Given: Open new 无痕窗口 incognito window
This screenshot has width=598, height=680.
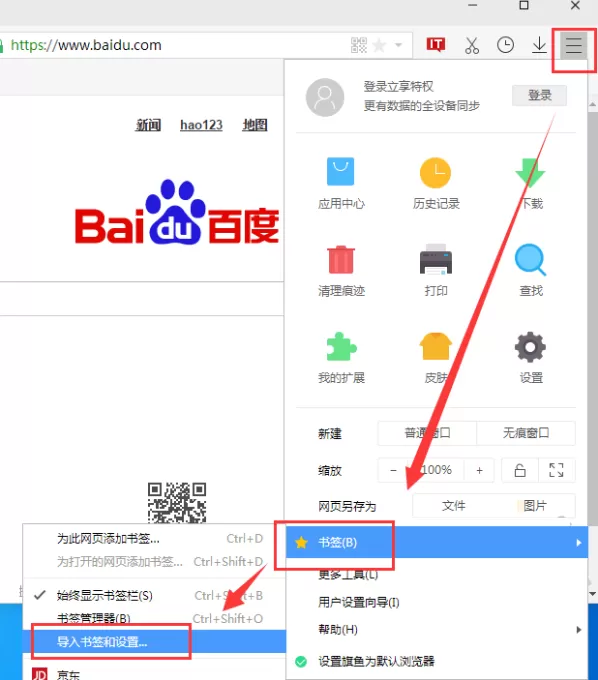Looking at the screenshot, I should tap(526, 433).
